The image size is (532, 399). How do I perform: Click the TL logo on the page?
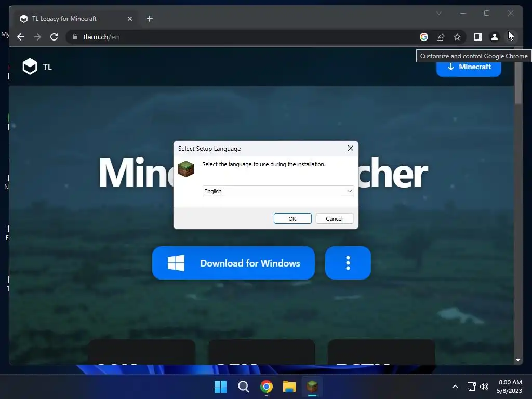[x=37, y=66]
